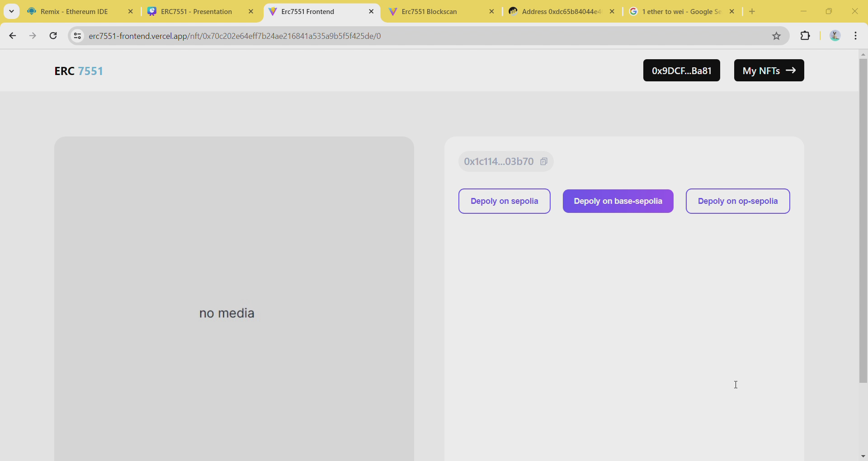Open the Chrome profile avatar
The width and height of the screenshot is (868, 461).
pyautogui.click(x=835, y=36)
